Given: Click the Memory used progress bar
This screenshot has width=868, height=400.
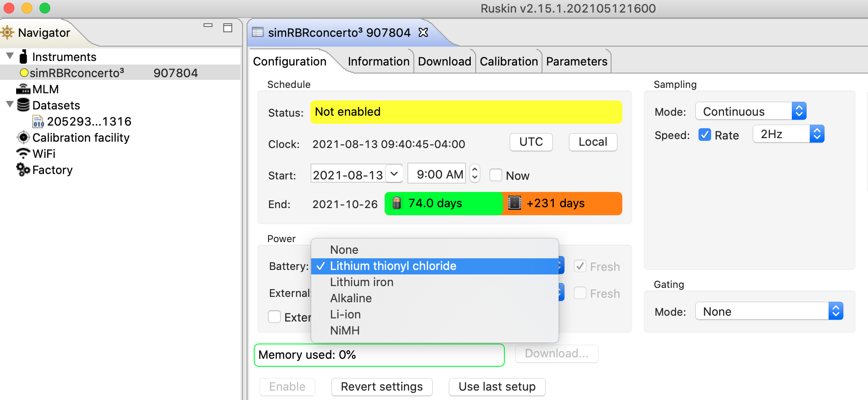Looking at the screenshot, I should pos(379,355).
